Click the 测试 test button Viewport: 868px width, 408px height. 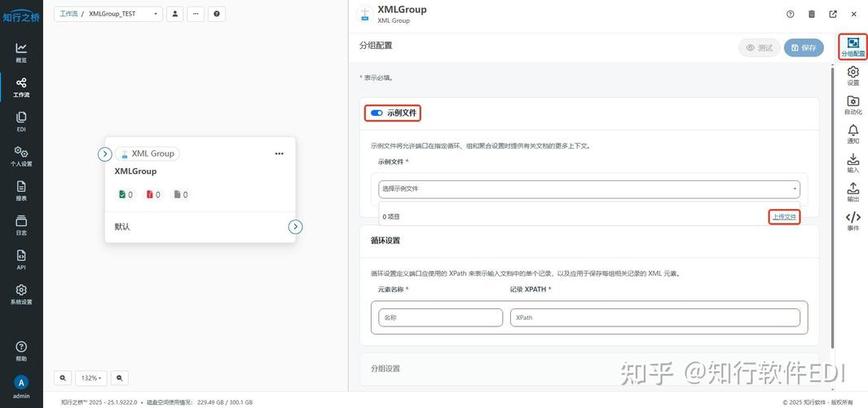pyautogui.click(x=760, y=48)
